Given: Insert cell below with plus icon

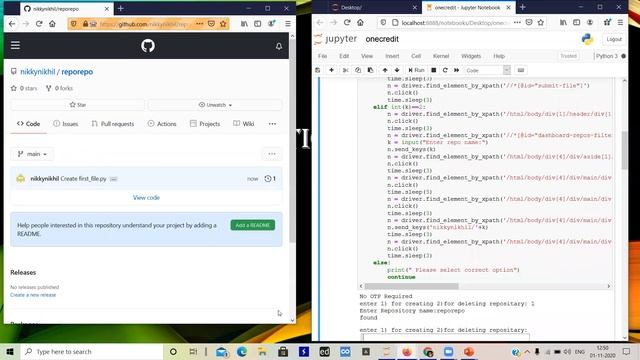Looking at the screenshot, I should click(x=331, y=70).
